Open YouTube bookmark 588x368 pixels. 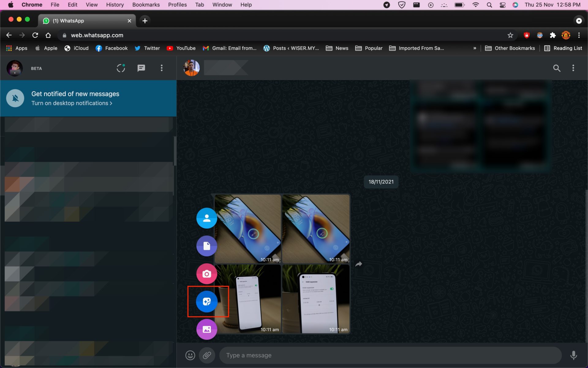pos(181,48)
